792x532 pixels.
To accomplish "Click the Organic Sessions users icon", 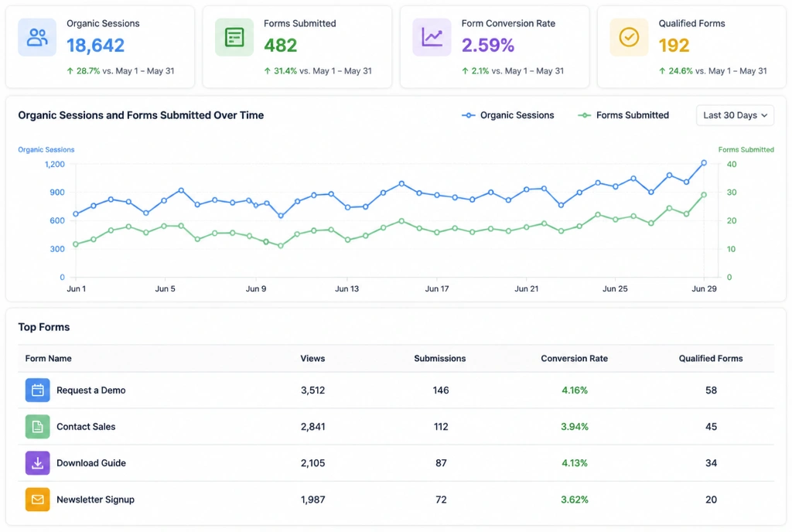I will [x=37, y=37].
